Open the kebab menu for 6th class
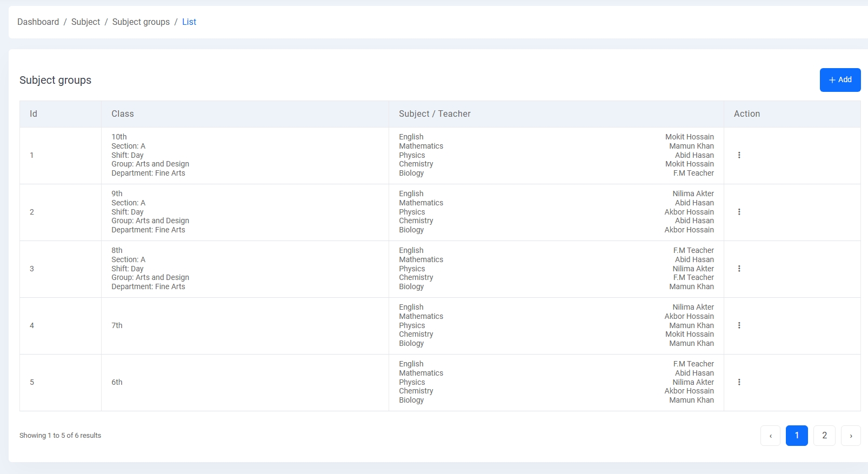Image resolution: width=868 pixels, height=474 pixels. tap(739, 382)
